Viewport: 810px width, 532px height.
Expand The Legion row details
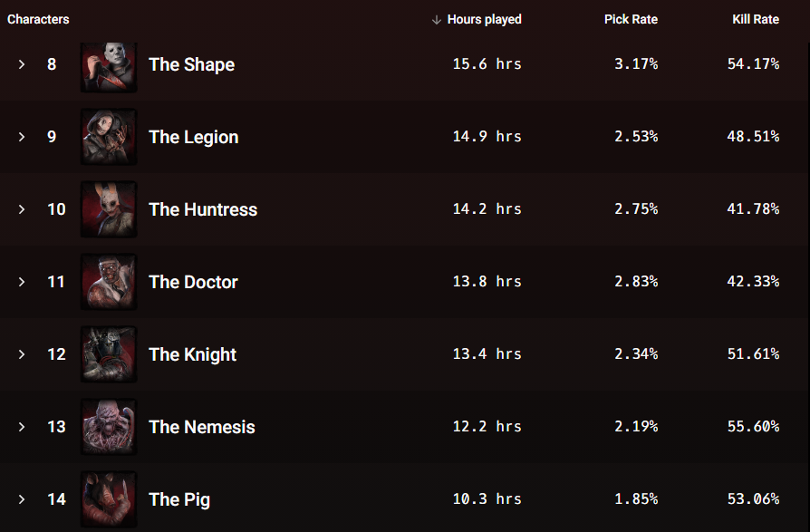[x=22, y=137]
